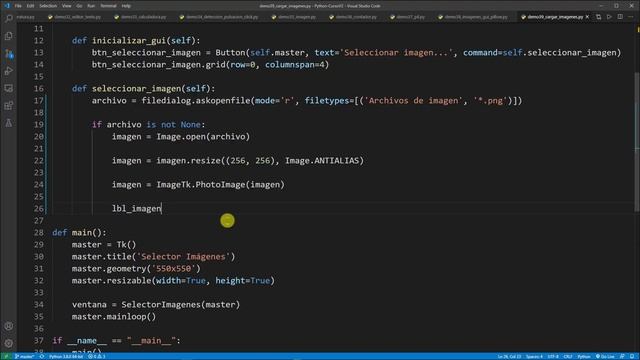Open the Search view magnifier icon
This screenshot has width=640, height=360.
pyautogui.click(x=9, y=18)
